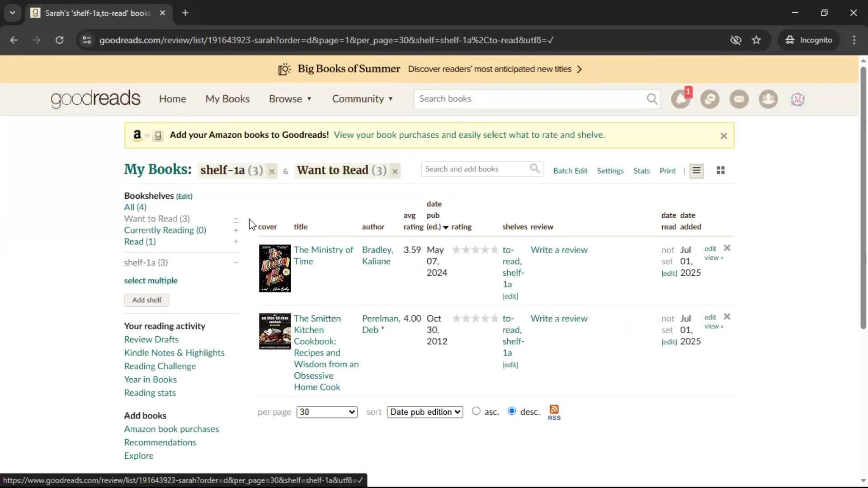868x488 pixels.
Task: Dismiss the Amazon books banner
Action: pos(723,136)
